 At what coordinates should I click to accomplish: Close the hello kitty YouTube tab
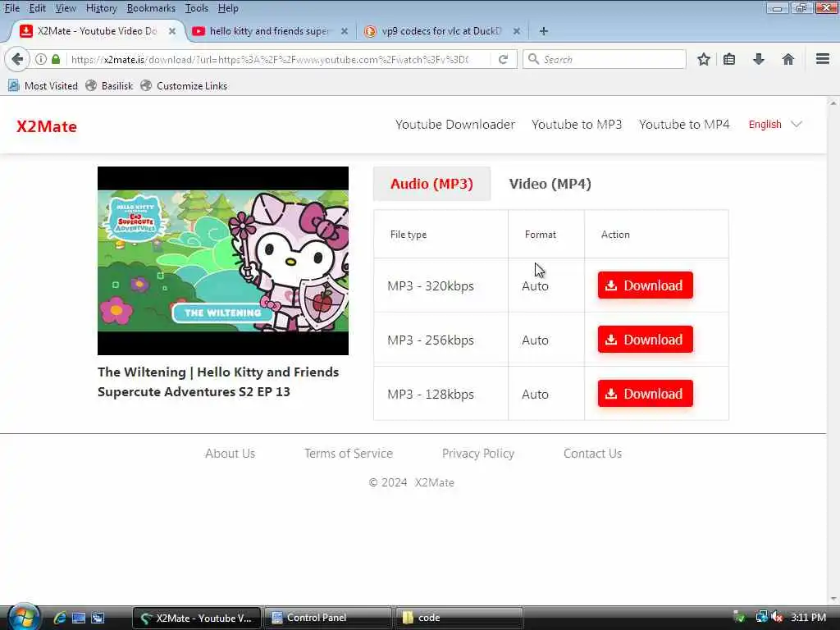pos(345,31)
